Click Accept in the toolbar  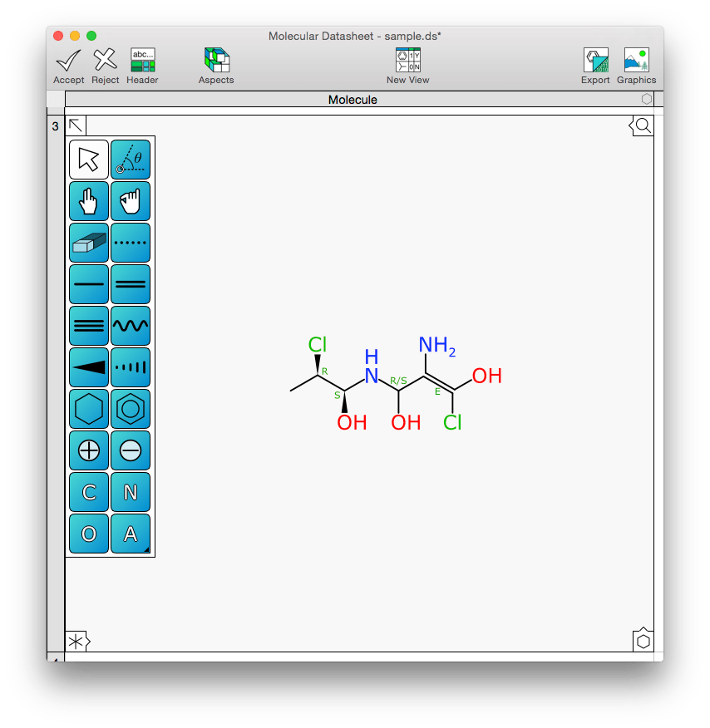[x=68, y=66]
